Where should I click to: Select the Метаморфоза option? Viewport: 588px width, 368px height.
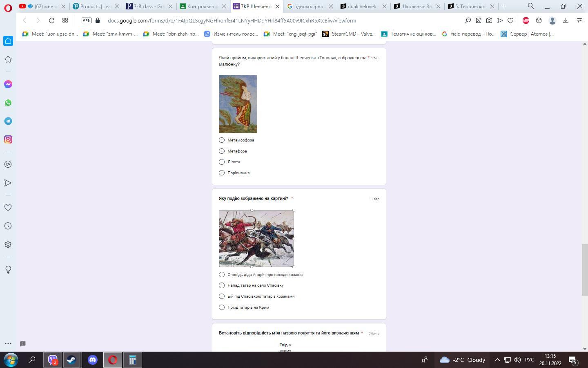coord(222,140)
